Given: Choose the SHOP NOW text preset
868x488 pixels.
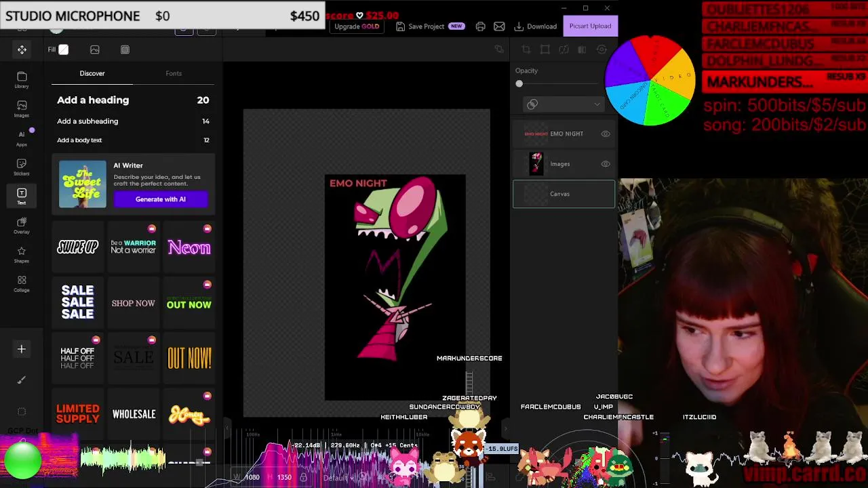Looking at the screenshot, I should coord(134,303).
